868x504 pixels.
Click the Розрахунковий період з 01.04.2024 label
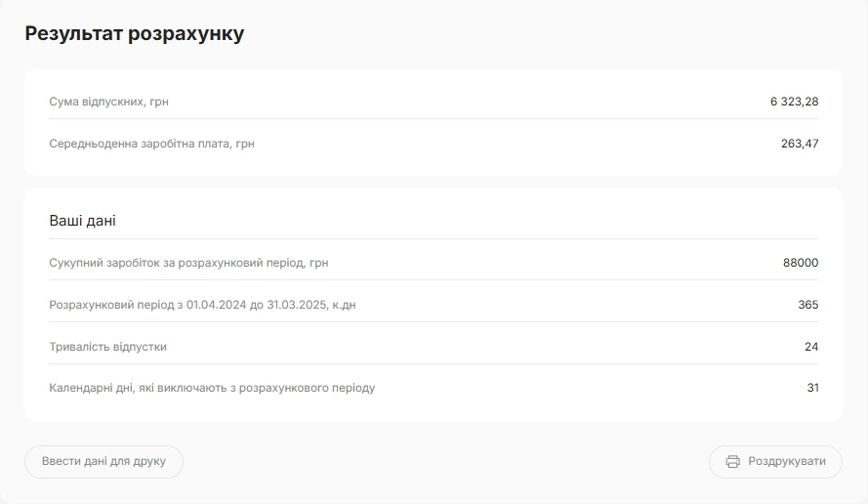point(203,305)
